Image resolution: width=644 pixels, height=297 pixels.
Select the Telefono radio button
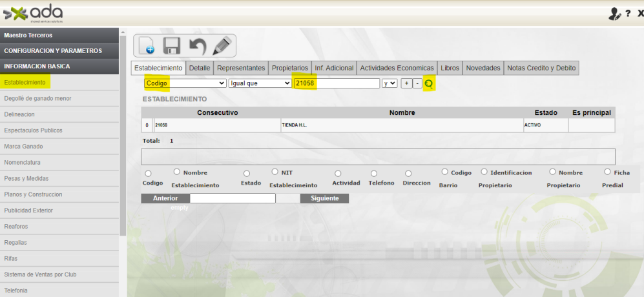[x=373, y=174]
